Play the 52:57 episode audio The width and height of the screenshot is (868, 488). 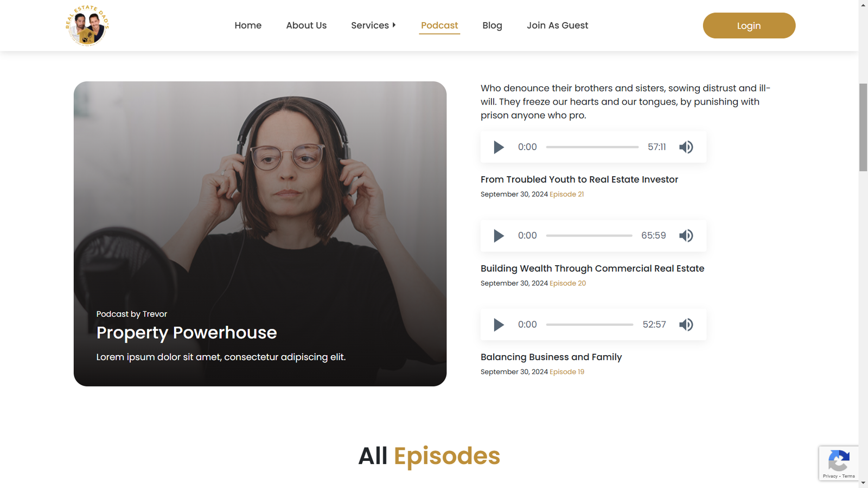click(499, 325)
